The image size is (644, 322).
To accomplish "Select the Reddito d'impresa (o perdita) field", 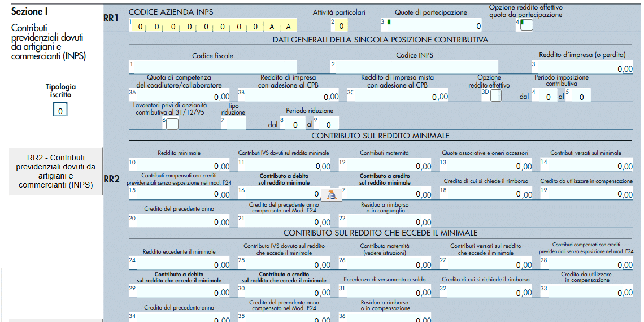I will point(582,67).
